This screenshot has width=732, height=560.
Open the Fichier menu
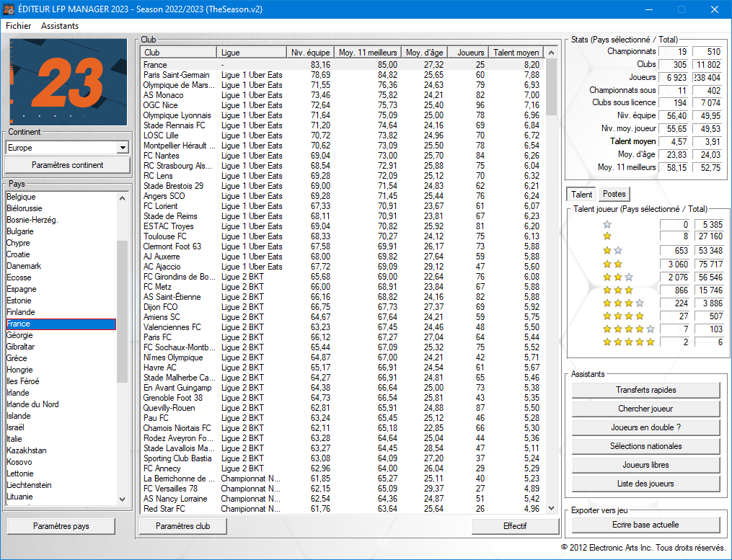tap(18, 26)
